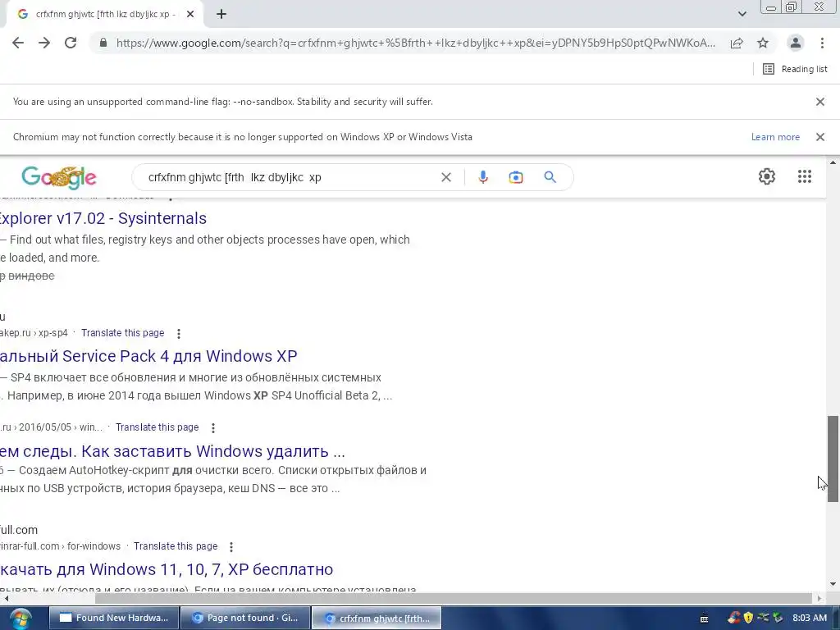Open options for the for-windows result
Viewport: 840px width, 630px height.
(x=231, y=547)
